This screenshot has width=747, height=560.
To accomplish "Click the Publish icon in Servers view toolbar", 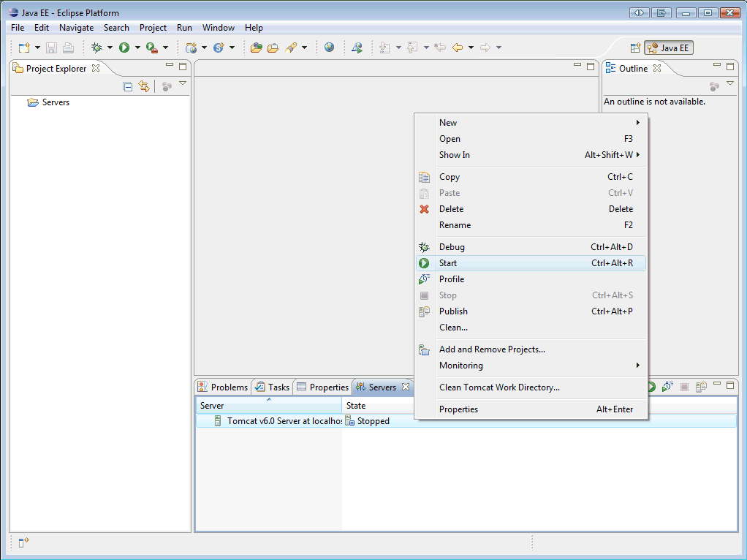I will (x=701, y=387).
